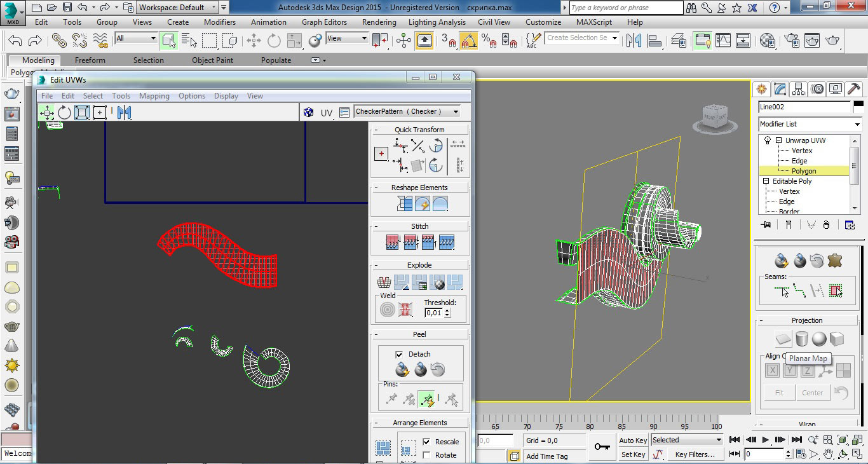This screenshot has width=868, height=464.
Task: Click Mirror Horizontal icon in UV editor toolbar
Action: coord(125,113)
